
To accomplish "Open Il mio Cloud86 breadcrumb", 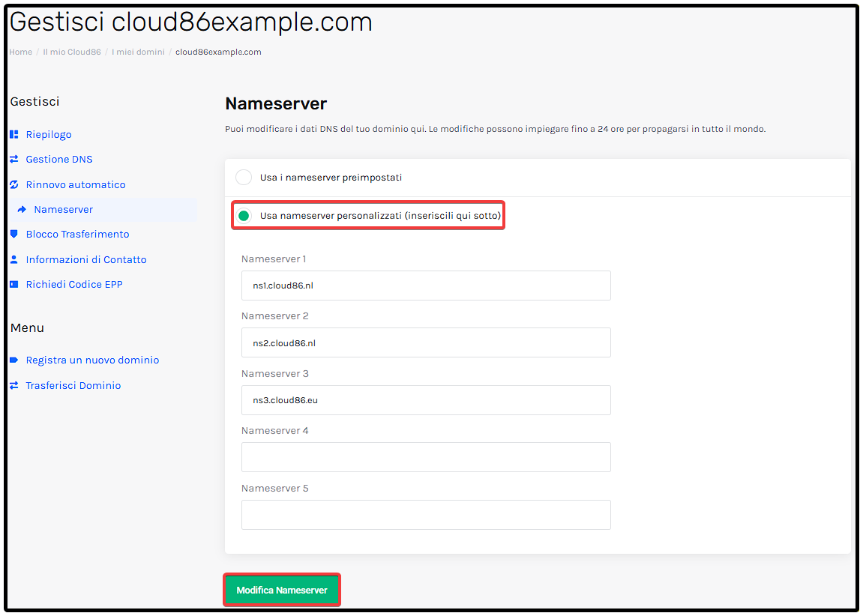I will (72, 52).
